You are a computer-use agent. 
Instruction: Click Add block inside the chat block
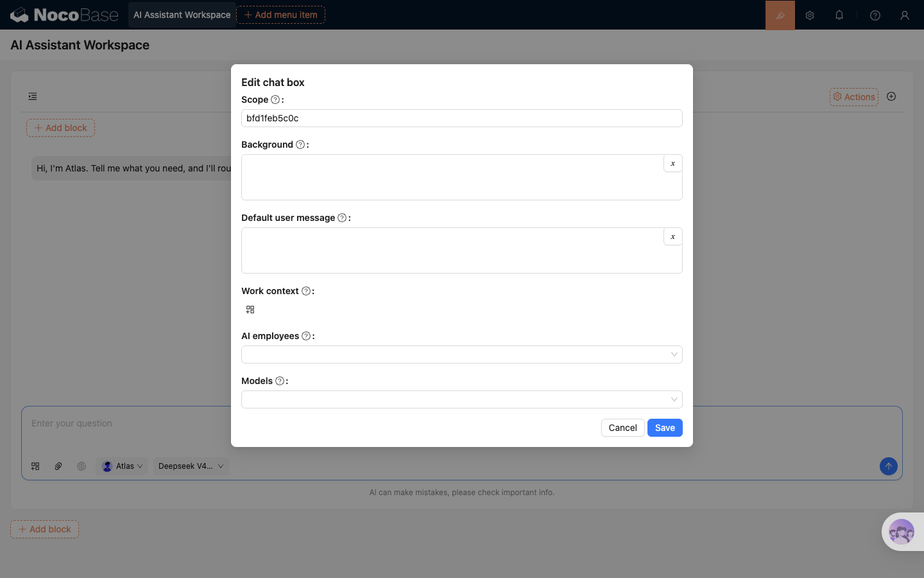60,128
